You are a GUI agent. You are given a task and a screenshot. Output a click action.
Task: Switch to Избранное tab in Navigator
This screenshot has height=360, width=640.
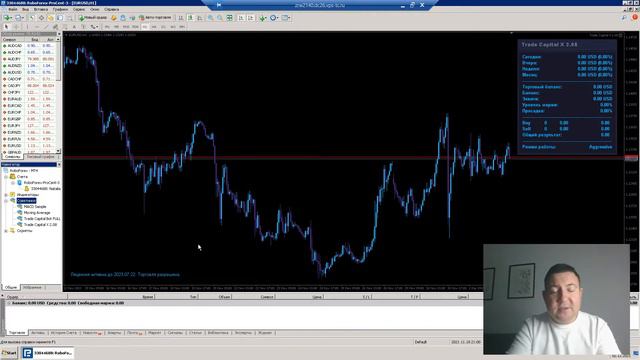(32, 287)
